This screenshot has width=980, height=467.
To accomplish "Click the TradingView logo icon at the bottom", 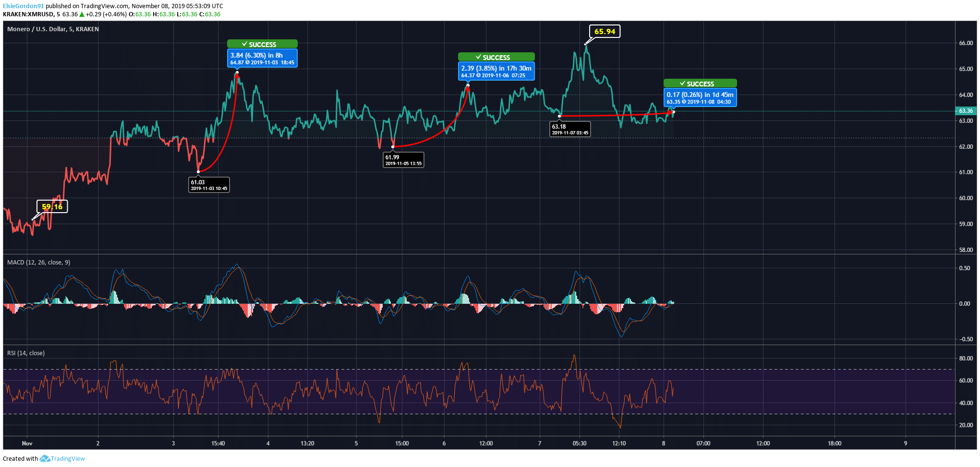I will click(45, 458).
